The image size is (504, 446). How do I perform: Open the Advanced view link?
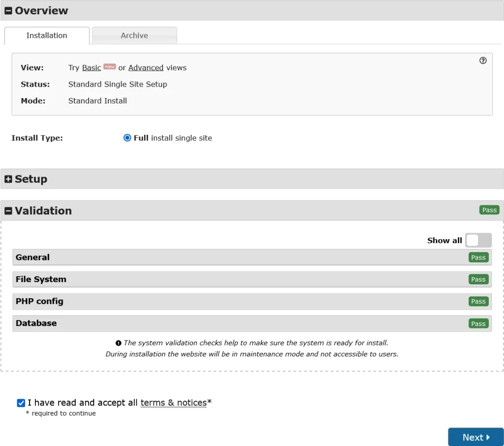(146, 68)
